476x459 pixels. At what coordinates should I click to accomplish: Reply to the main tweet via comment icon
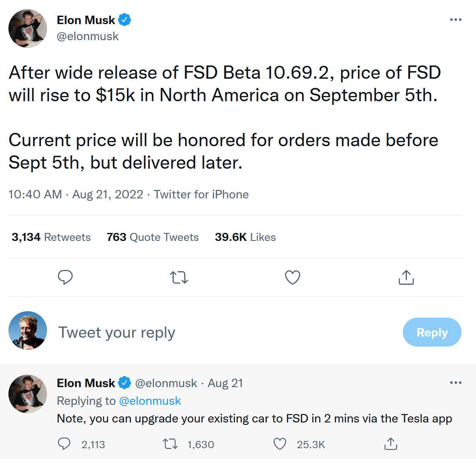pos(65,277)
